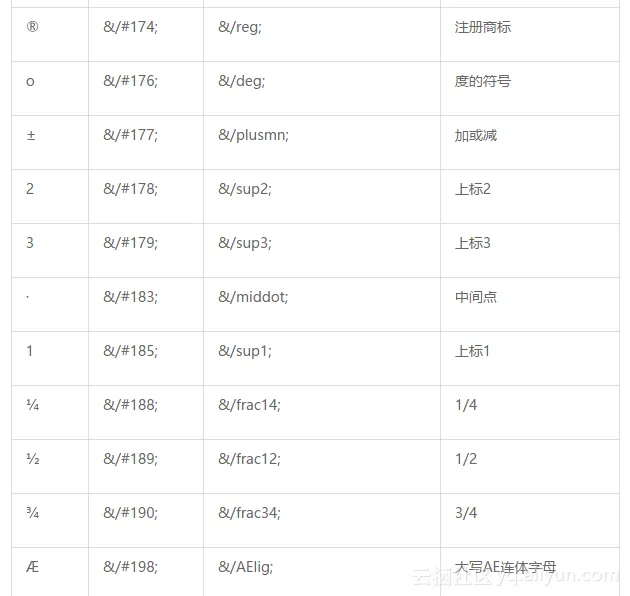Click the degree symbol cell

30,81
